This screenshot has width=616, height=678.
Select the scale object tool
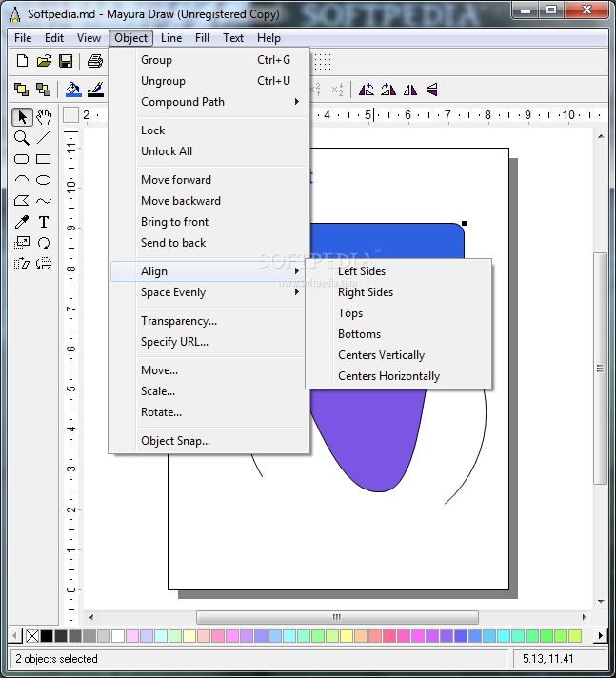(x=22, y=243)
